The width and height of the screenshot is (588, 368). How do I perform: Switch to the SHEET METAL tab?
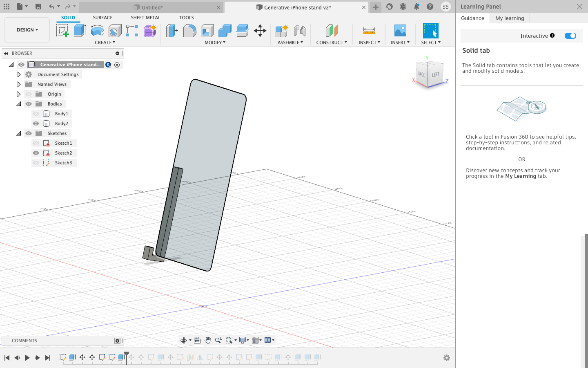(x=146, y=18)
